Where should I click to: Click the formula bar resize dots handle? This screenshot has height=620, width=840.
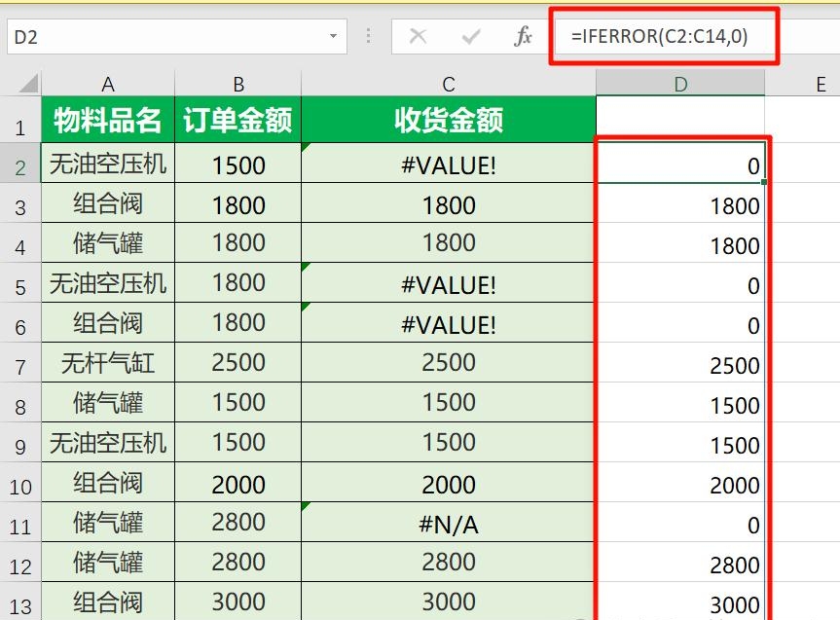pos(368,36)
